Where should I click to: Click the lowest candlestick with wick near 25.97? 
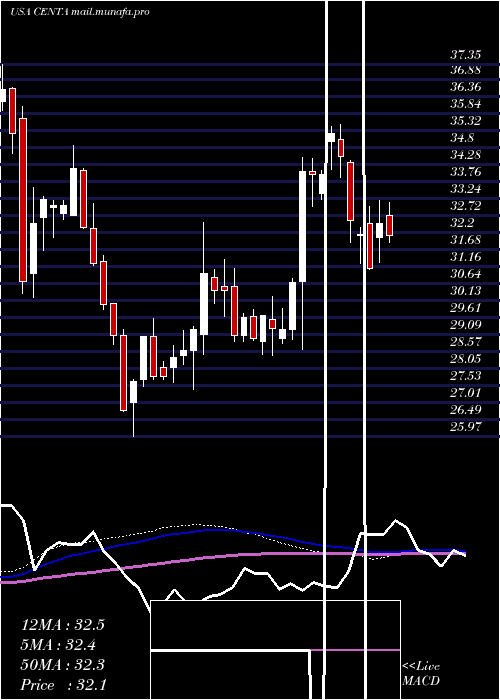pyautogui.click(x=133, y=392)
